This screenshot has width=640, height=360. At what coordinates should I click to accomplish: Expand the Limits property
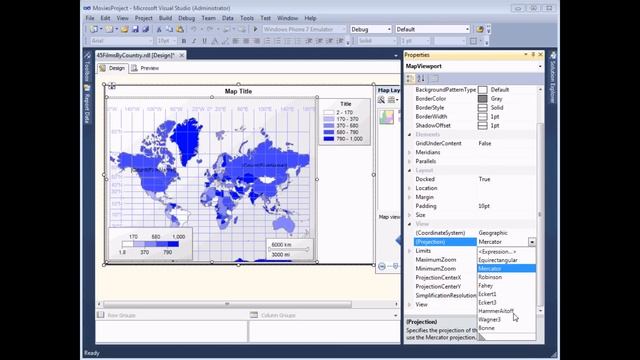409,251
